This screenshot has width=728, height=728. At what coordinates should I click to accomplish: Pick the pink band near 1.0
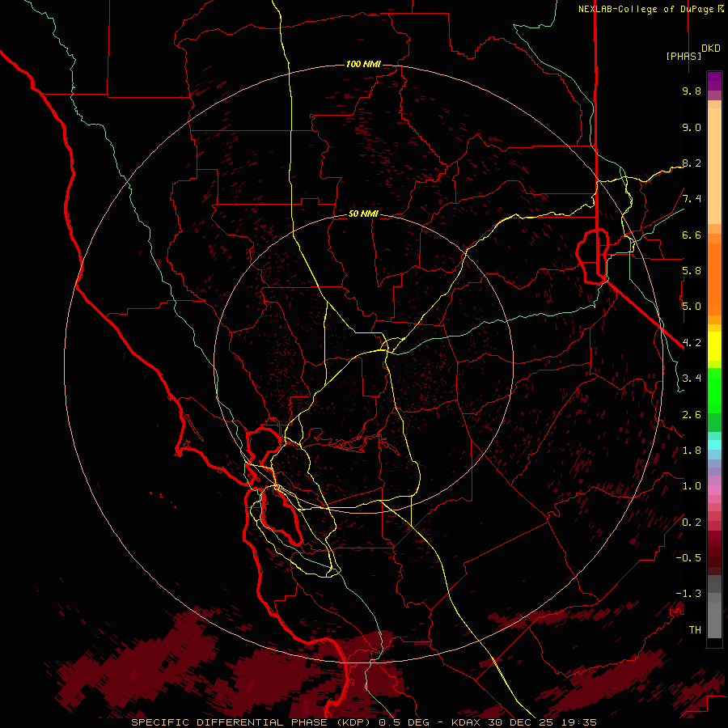tap(714, 490)
